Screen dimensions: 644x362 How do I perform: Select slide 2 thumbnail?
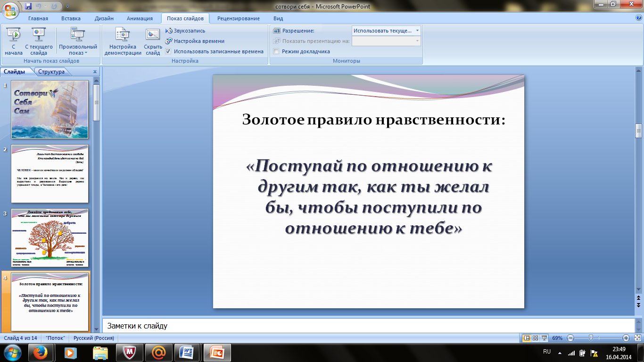[50, 173]
